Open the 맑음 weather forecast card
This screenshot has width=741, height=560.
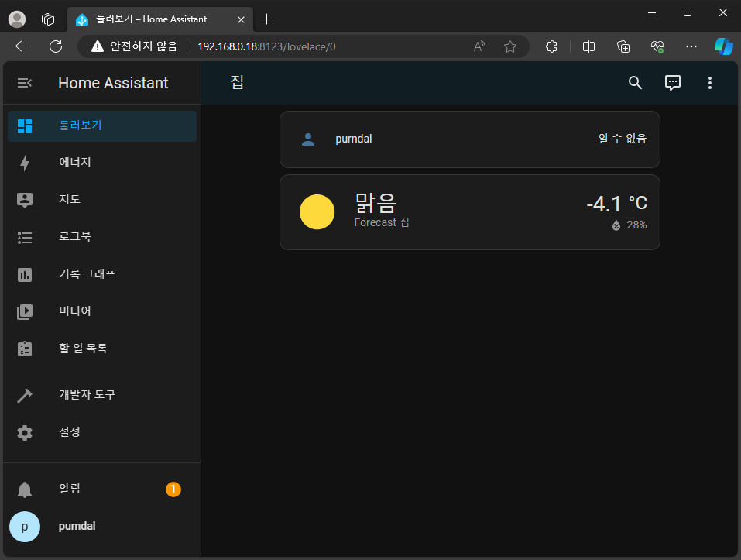tap(470, 212)
